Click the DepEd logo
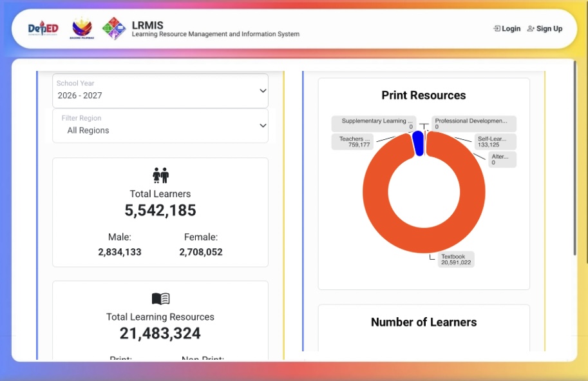Image resolution: width=588 pixels, height=381 pixels. pyautogui.click(x=43, y=28)
